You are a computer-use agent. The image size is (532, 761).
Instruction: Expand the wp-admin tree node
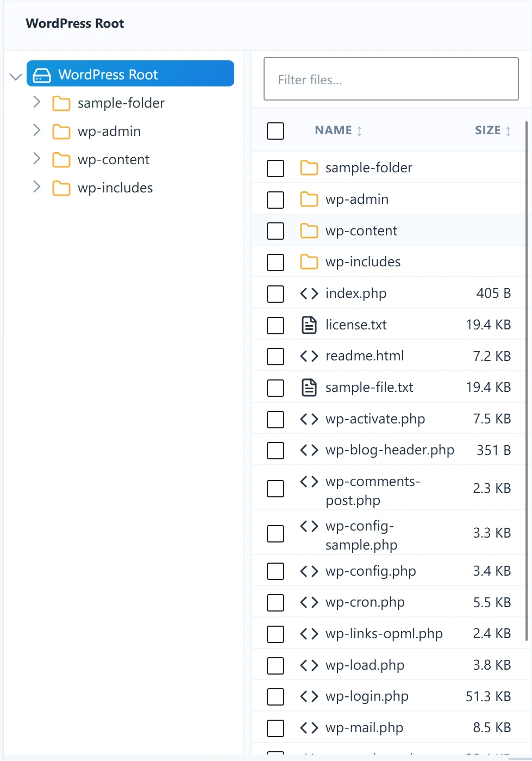[36, 130]
